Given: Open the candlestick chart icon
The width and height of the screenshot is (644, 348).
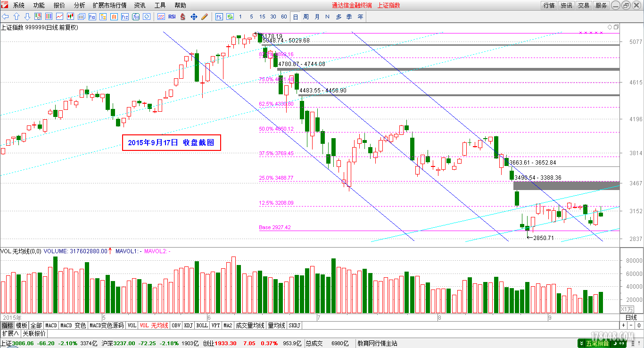Looking at the screenshot, I should (x=71, y=17).
